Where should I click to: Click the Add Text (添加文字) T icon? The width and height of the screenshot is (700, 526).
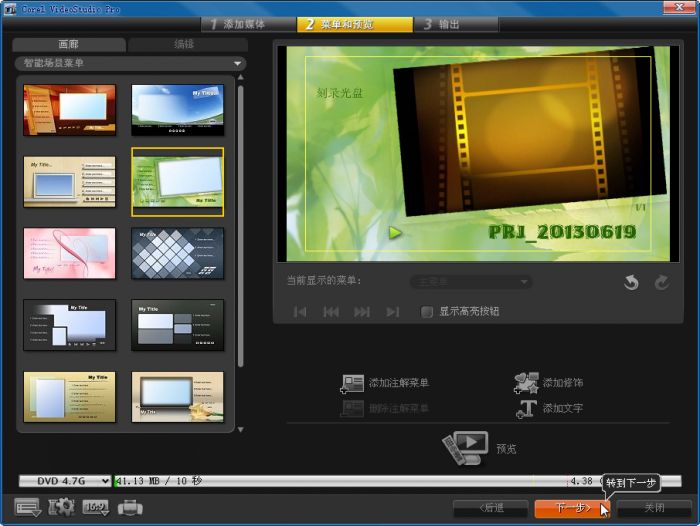526,408
